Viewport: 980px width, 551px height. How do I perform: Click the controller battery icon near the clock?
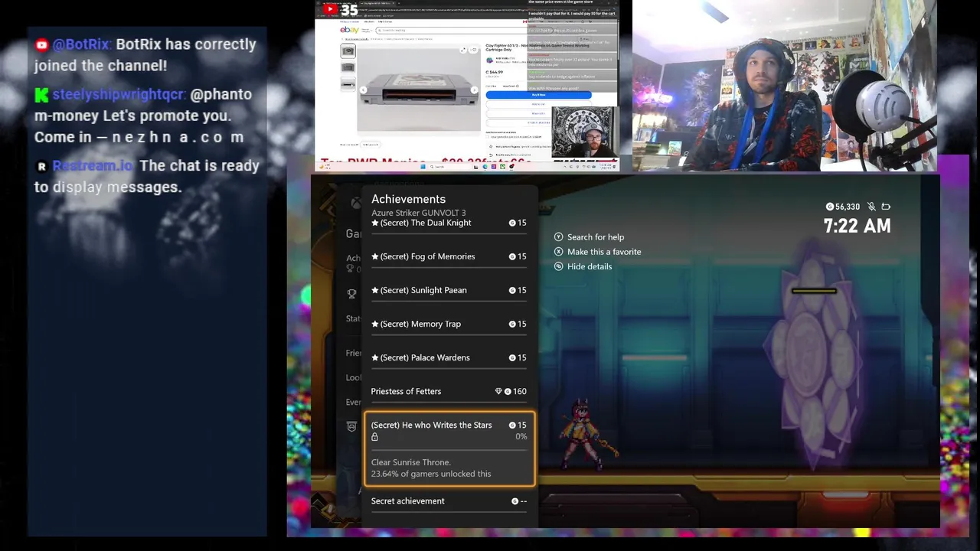886,207
